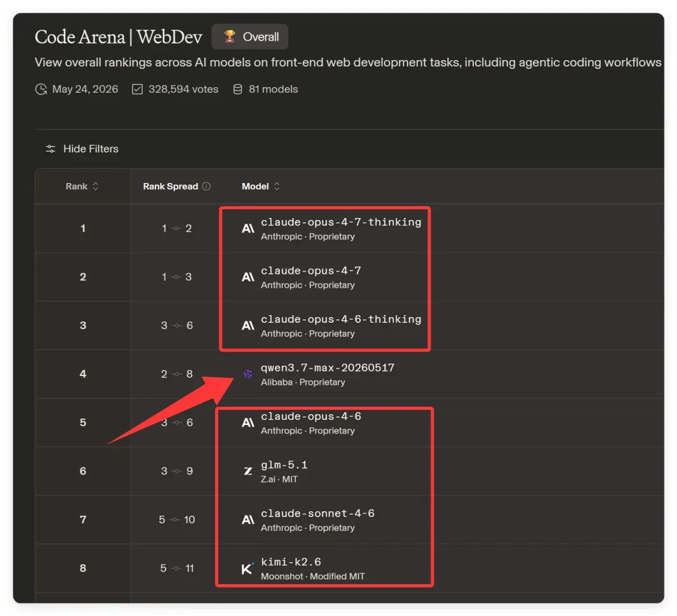Click the Moonshot K logo beside kimi-k2.6
The image size is (677, 616).
pyautogui.click(x=248, y=568)
